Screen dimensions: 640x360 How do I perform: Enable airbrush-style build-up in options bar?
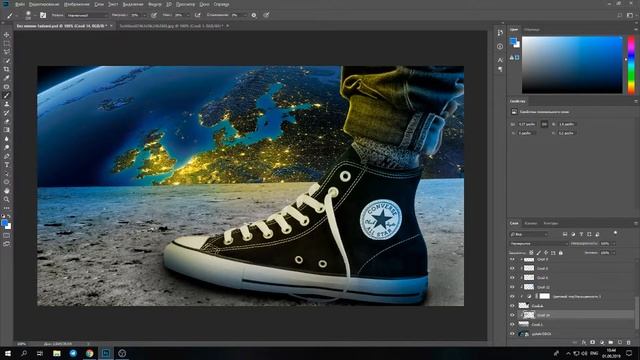tap(197, 15)
